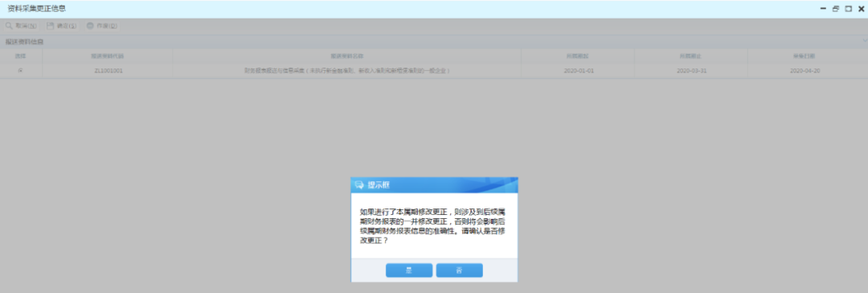Click the 是 (Yes) button in dialog
The width and height of the screenshot is (868, 293).
409,270
